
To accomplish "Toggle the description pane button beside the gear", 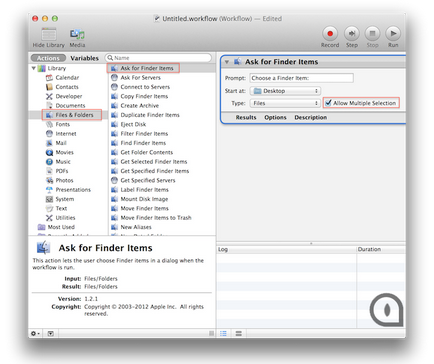I will coord(50,333).
